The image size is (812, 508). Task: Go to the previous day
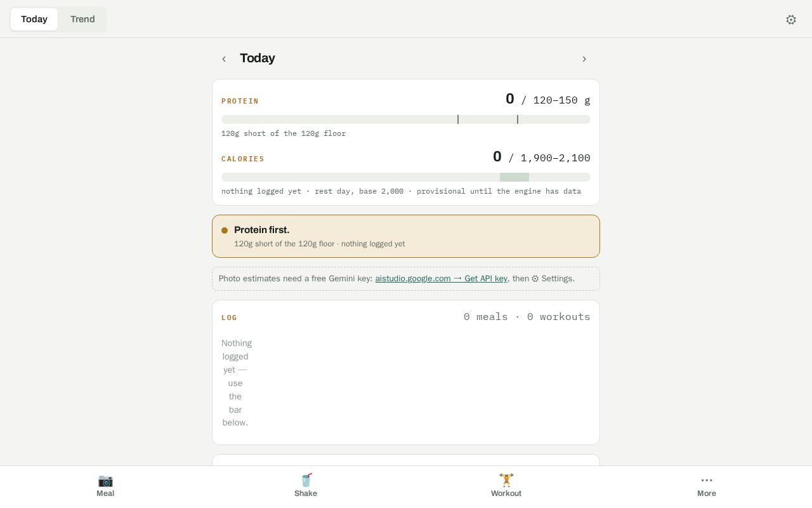pyautogui.click(x=224, y=58)
